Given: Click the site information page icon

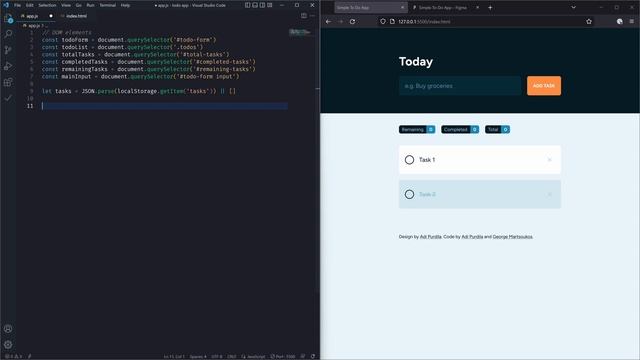Looking at the screenshot, I should coord(392,22).
